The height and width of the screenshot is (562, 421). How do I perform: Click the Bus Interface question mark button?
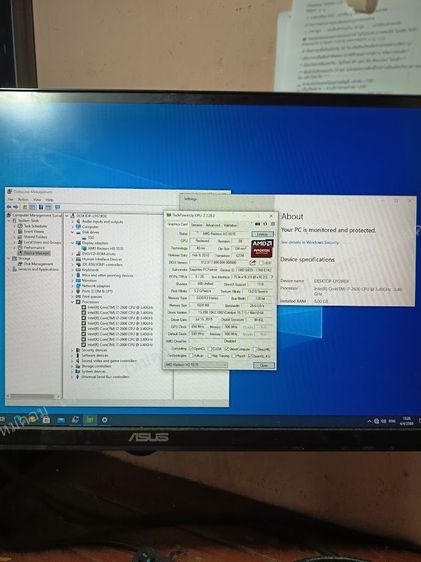pyautogui.click(x=272, y=277)
